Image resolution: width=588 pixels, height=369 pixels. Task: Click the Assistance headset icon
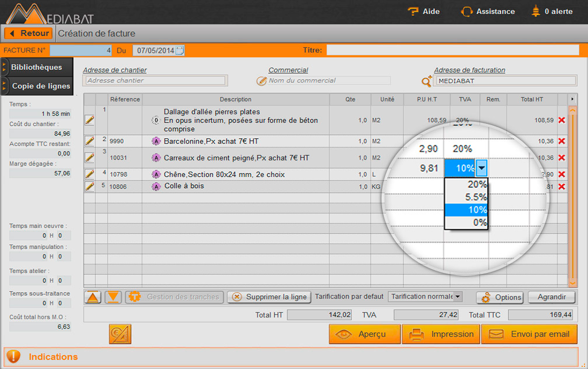[x=466, y=11]
